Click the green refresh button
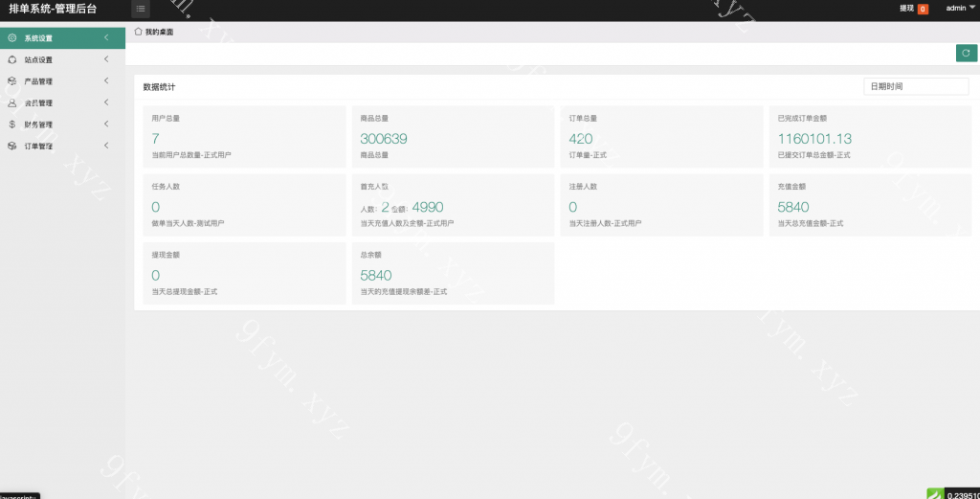 (967, 53)
